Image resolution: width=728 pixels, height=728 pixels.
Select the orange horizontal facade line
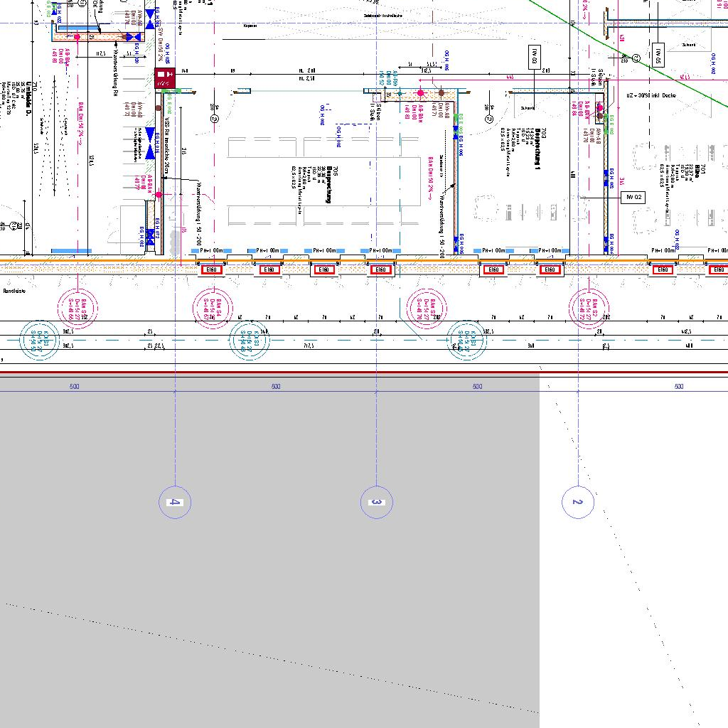click(x=364, y=261)
